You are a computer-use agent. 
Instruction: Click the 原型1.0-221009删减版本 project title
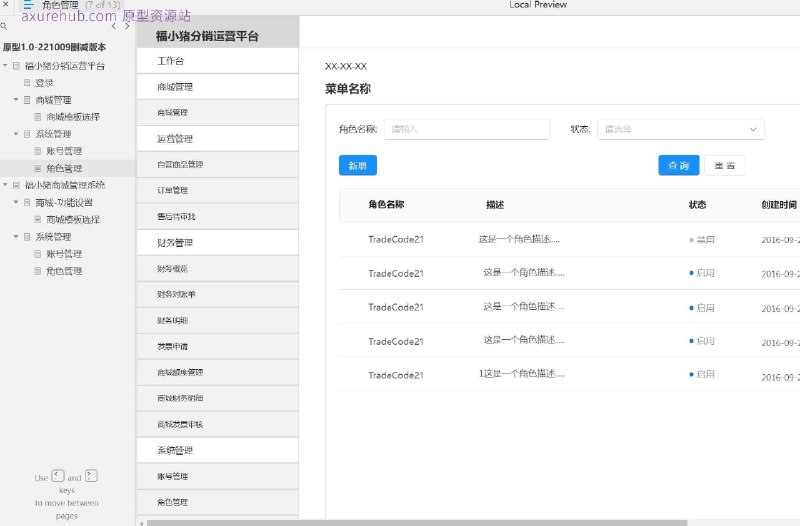pyautogui.click(x=55, y=47)
